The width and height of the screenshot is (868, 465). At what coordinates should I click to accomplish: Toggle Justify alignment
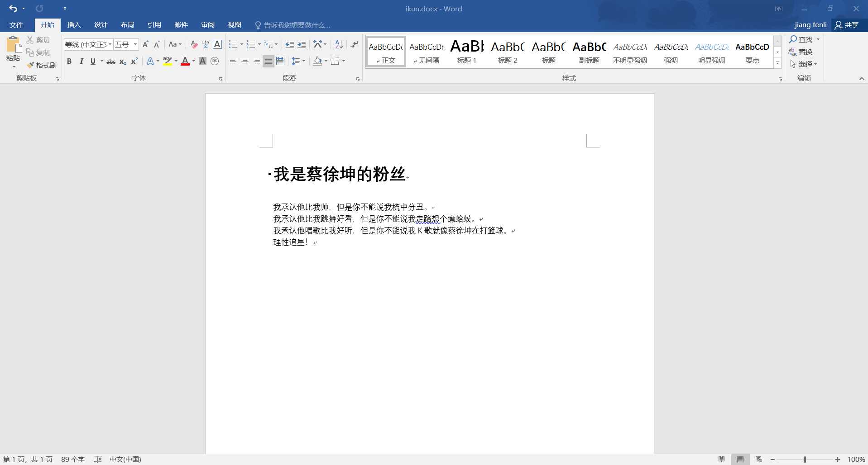coord(269,61)
